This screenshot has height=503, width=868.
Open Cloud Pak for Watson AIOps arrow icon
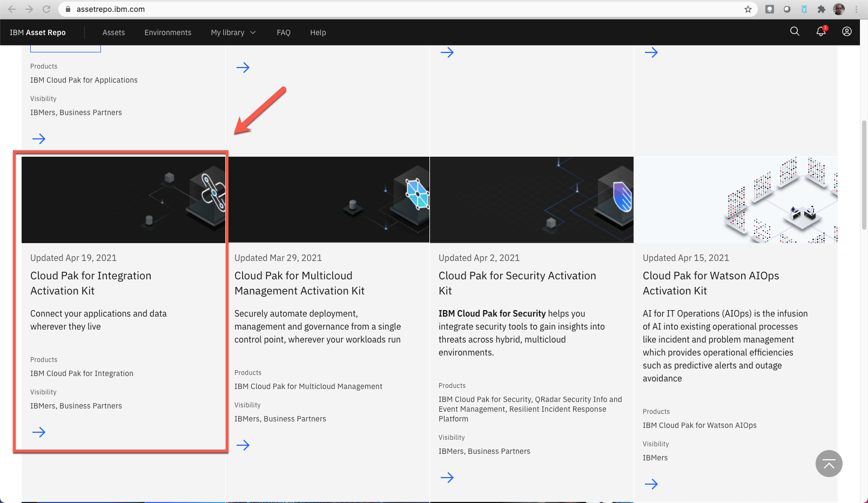tap(651, 484)
